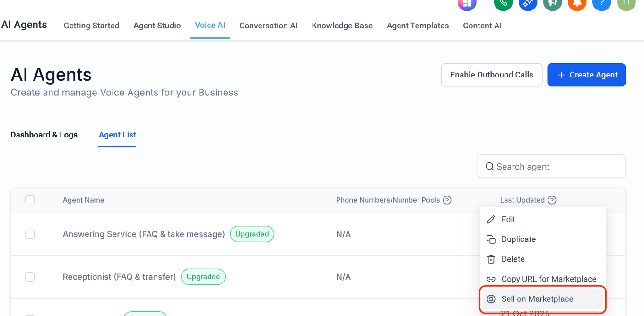Select the Agent List tab
644x316 pixels.
point(117,135)
